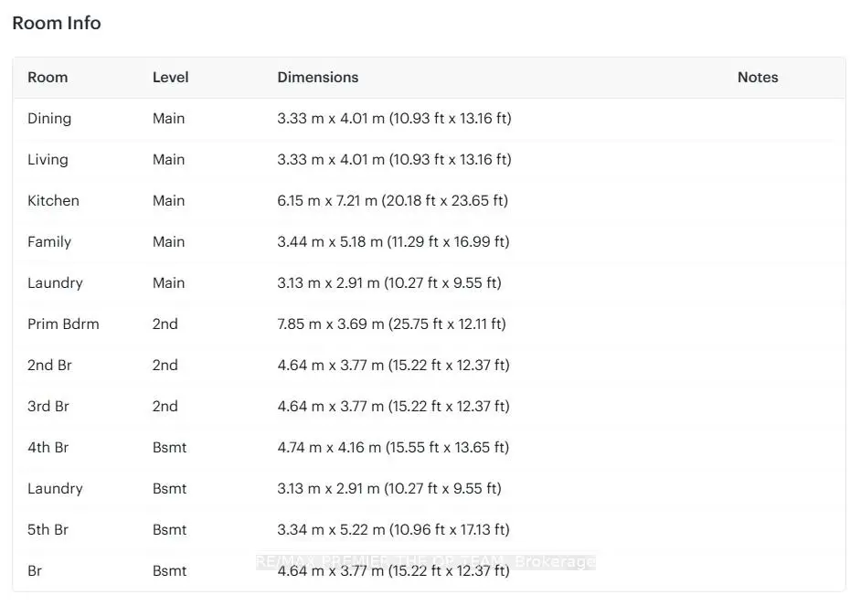Click the Prim Bdrm dimensions 7.85 m x 3.69 m

point(391,324)
